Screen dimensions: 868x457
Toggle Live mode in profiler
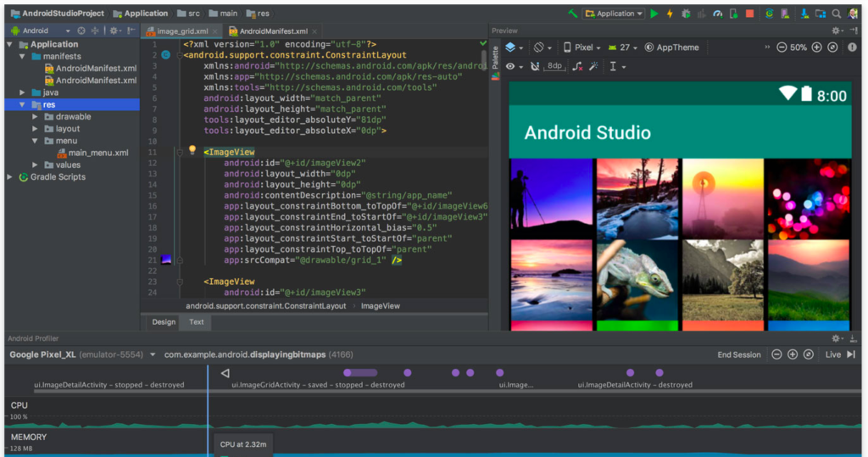click(x=840, y=354)
